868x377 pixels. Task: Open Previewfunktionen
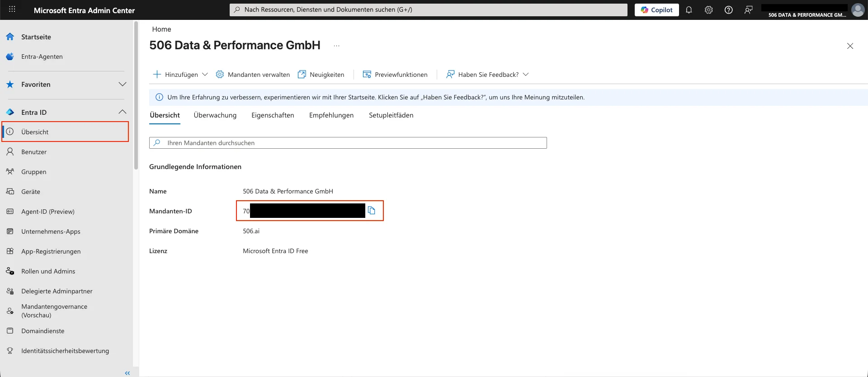pyautogui.click(x=395, y=75)
